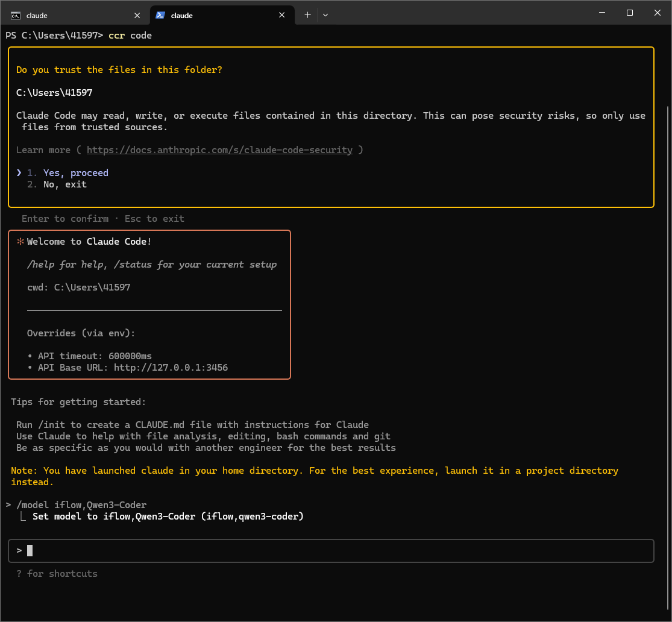Open a new terminal tab
The height and width of the screenshot is (622, 672).
point(307,15)
